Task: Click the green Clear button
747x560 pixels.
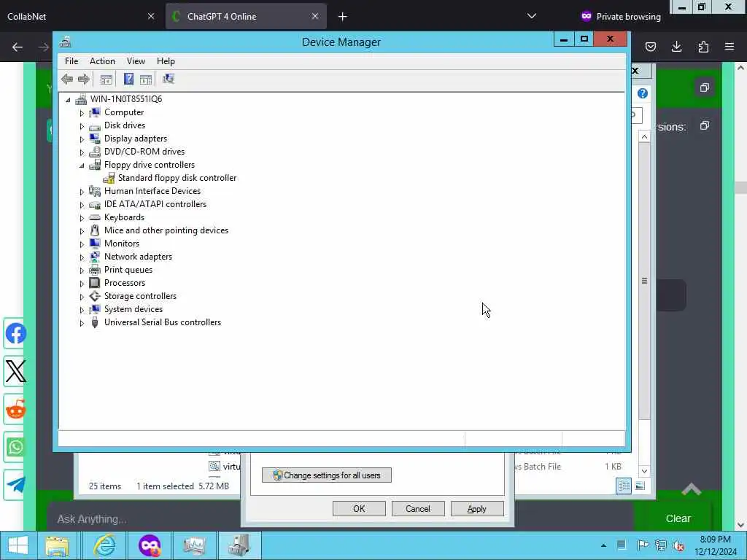Action: tap(678, 518)
